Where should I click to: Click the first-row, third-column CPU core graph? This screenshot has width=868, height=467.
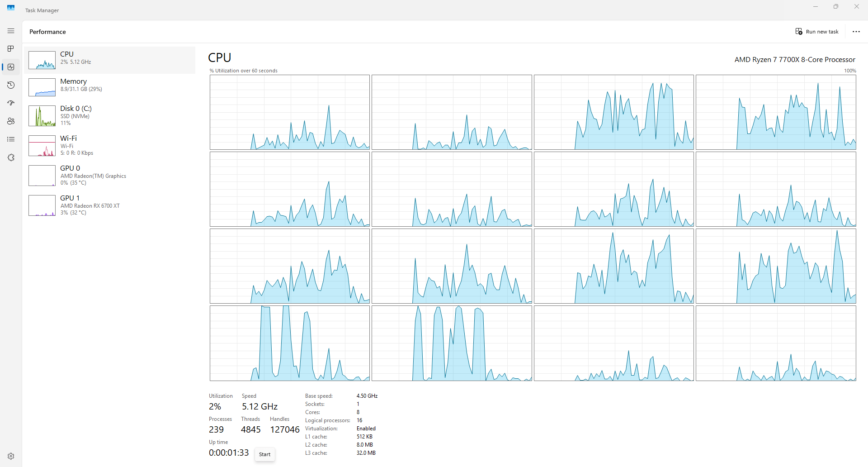tap(614, 112)
